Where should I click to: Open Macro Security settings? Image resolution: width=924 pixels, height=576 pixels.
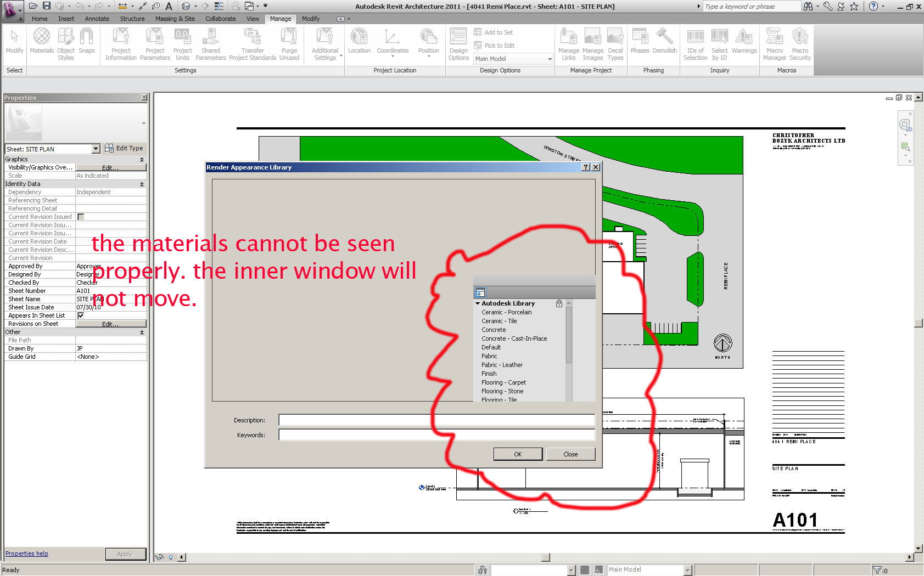800,44
